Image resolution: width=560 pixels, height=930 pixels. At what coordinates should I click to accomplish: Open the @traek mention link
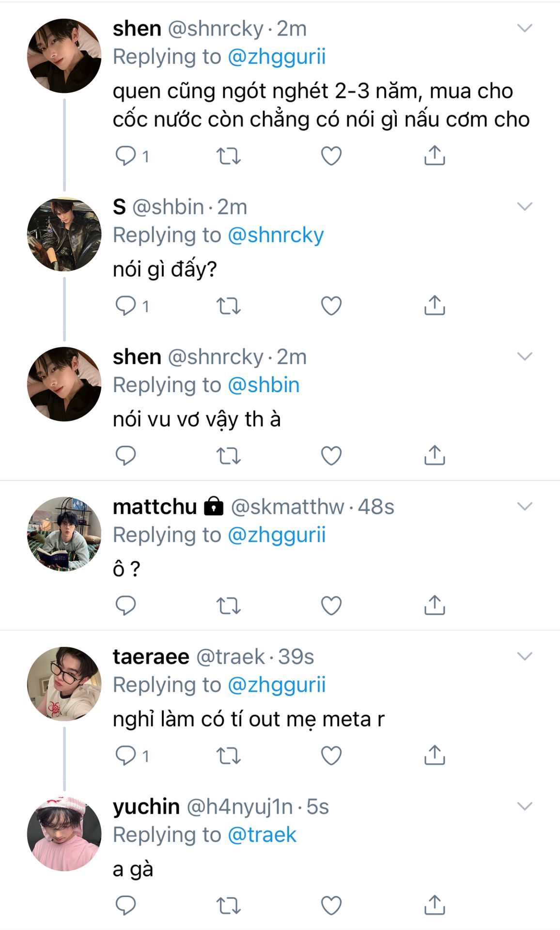(x=262, y=835)
